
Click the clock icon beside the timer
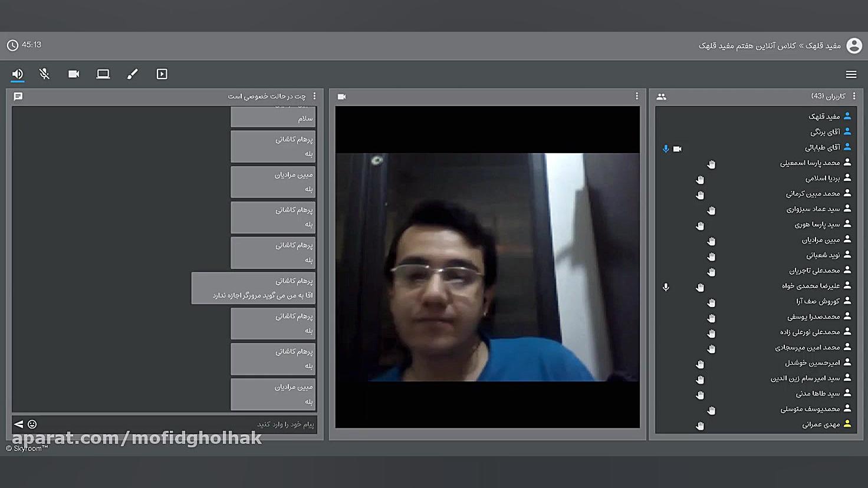pyautogui.click(x=12, y=45)
